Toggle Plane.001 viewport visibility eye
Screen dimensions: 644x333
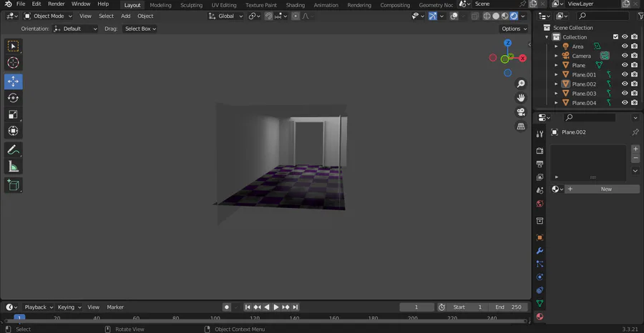coord(625,74)
